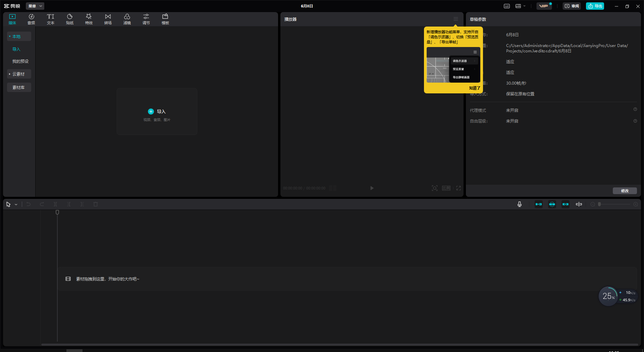Click the 25% floating performance widget
The width and height of the screenshot is (644, 352).
[608, 296]
